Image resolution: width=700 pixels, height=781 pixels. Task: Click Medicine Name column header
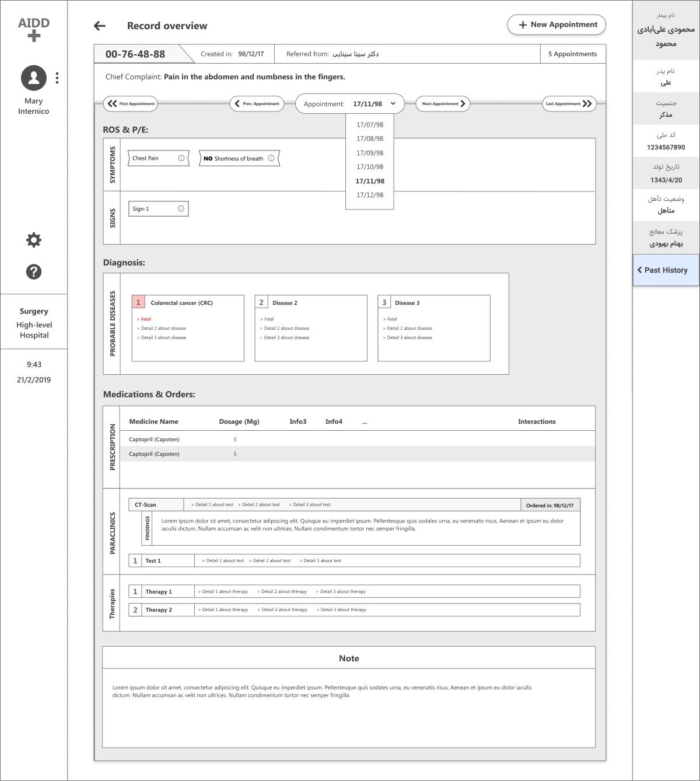tap(153, 421)
